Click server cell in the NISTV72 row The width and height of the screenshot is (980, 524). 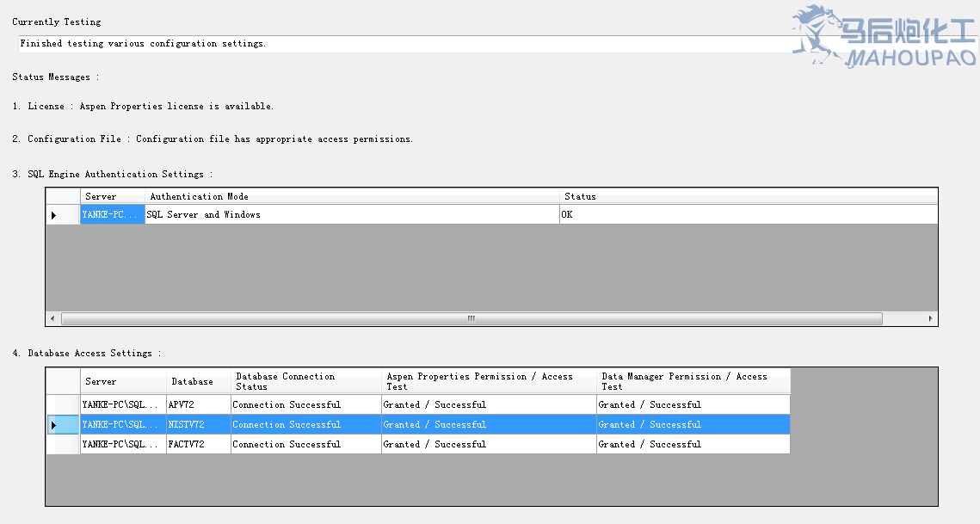tap(123, 424)
